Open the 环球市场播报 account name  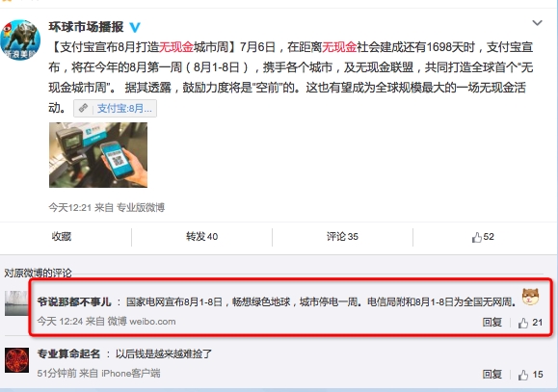click(86, 27)
